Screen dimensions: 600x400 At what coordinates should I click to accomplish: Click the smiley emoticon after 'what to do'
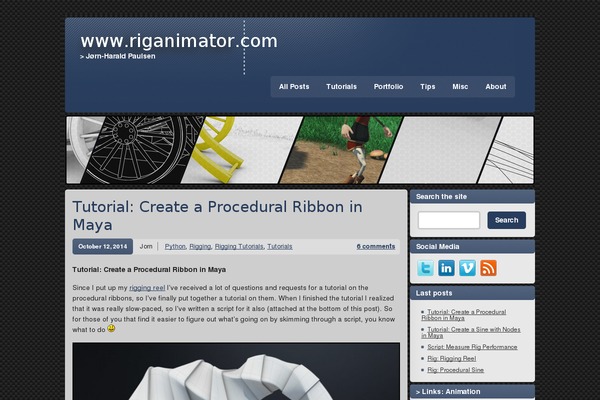[x=111, y=328]
